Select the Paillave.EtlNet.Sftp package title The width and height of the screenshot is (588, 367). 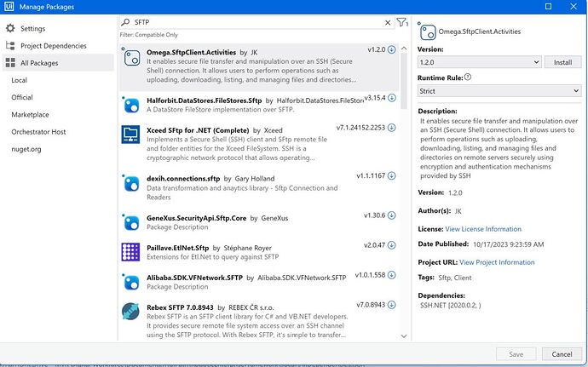pos(178,248)
